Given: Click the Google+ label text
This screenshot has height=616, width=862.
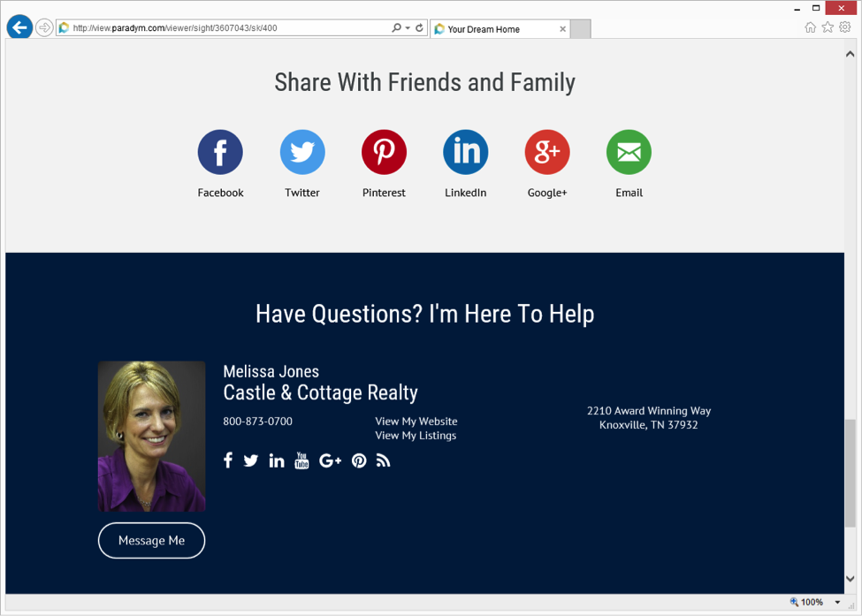Looking at the screenshot, I should click(547, 193).
